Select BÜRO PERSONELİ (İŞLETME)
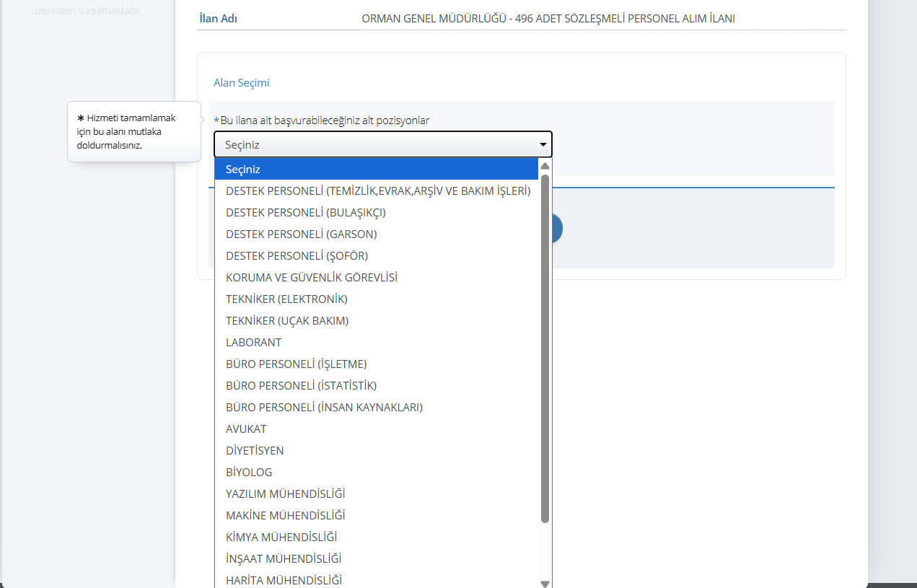Screen dimensions: 917x588 click(x=296, y=364)
